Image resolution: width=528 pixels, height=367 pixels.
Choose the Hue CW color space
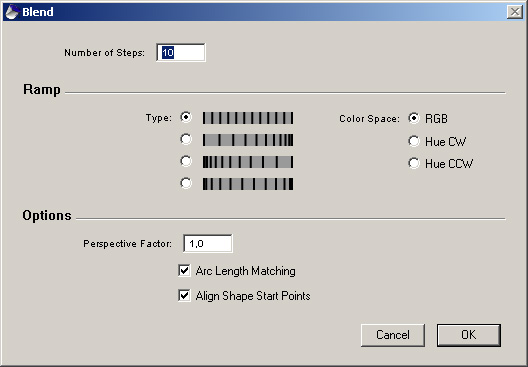click(x=414, y=141)
